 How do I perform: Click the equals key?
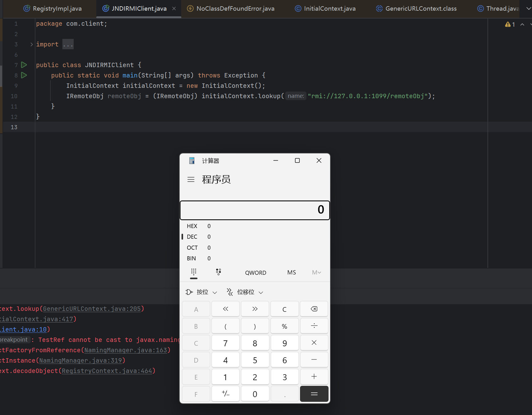point(314,394)
